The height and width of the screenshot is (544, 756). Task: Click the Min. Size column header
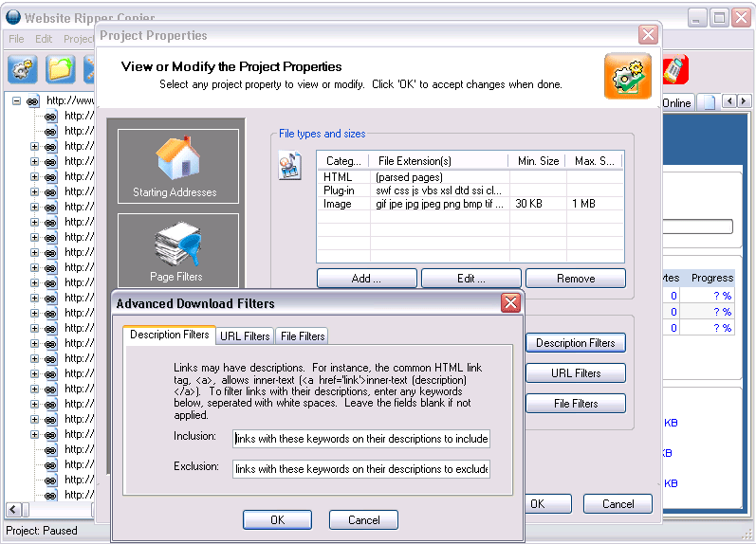click(538, 161)
